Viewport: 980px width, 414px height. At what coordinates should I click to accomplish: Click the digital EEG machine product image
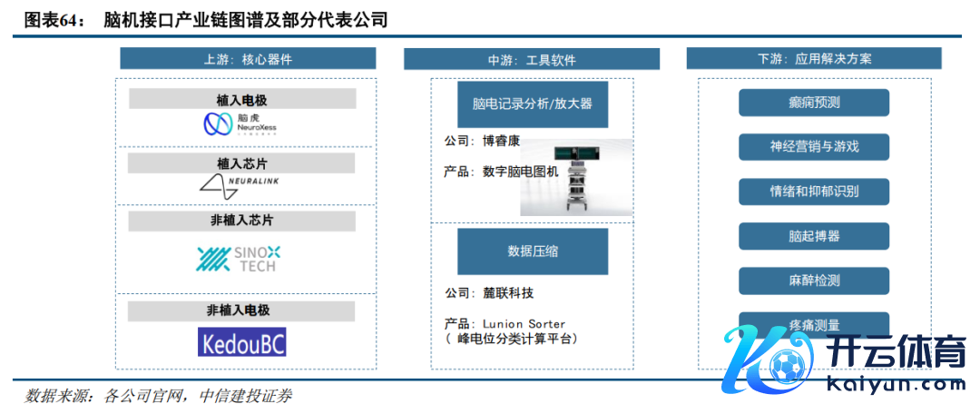click(x=575, y=177)
